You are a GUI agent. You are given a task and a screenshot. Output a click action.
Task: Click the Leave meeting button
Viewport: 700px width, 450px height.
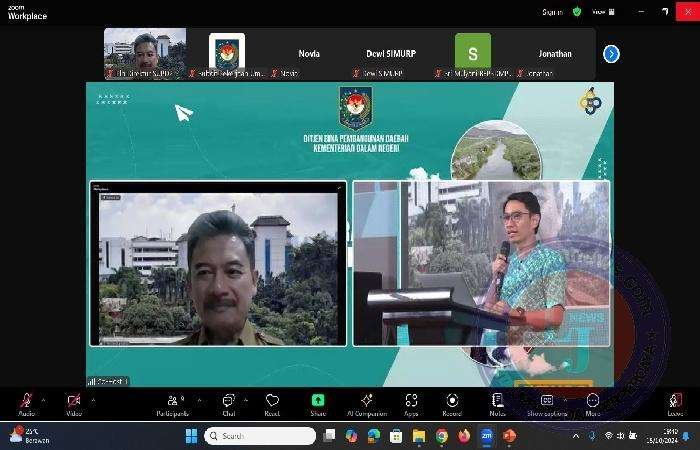pyautogui.click(x=676, y=402)
